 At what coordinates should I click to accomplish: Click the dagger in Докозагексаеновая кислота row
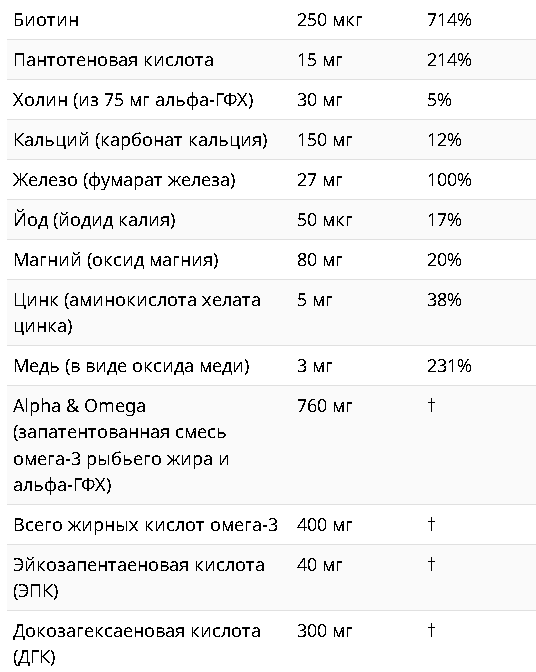[x=431, y=630]
